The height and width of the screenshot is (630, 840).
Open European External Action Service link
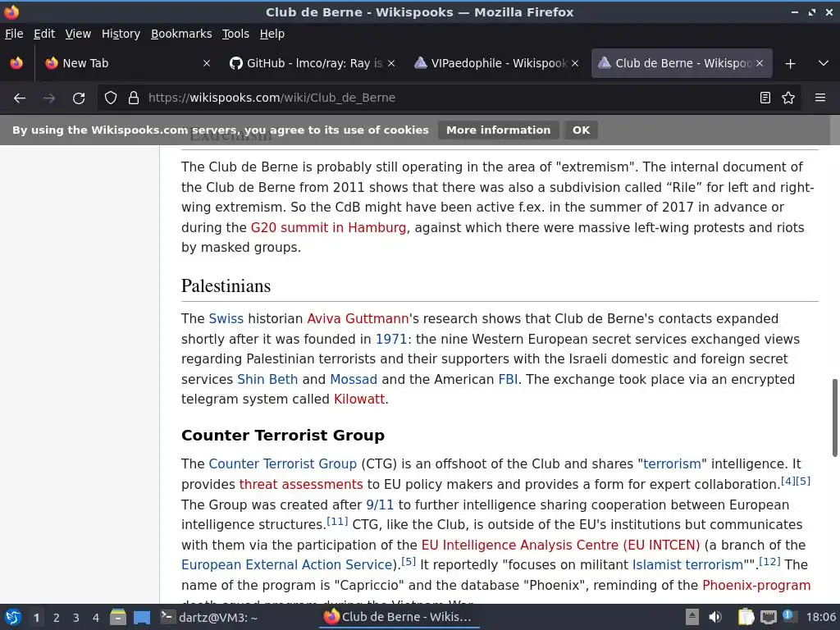(x=286, y=565)
